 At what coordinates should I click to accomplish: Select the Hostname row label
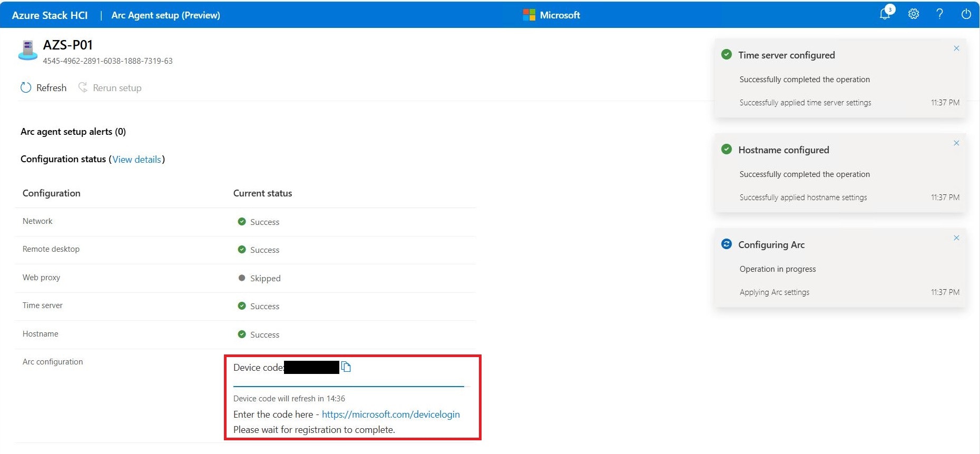[x=40, y=334]
